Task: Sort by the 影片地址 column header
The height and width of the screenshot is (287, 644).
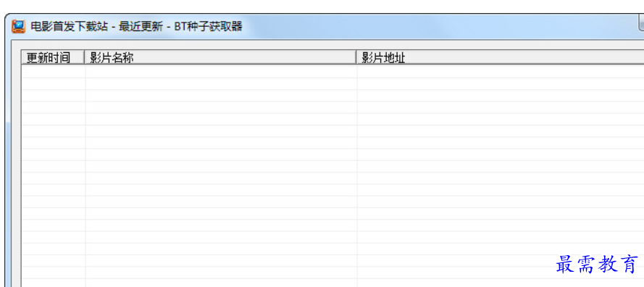Action: (501, 57)
